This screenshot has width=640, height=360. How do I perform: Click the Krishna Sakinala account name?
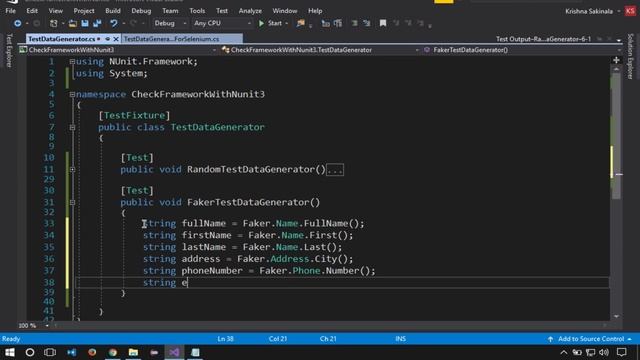[x=589, y=11]
